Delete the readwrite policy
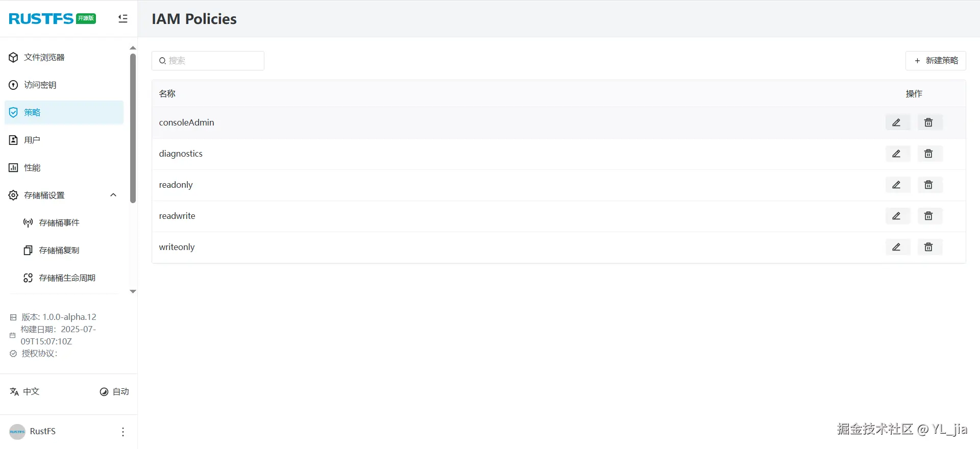 click(x=928, y=216)
